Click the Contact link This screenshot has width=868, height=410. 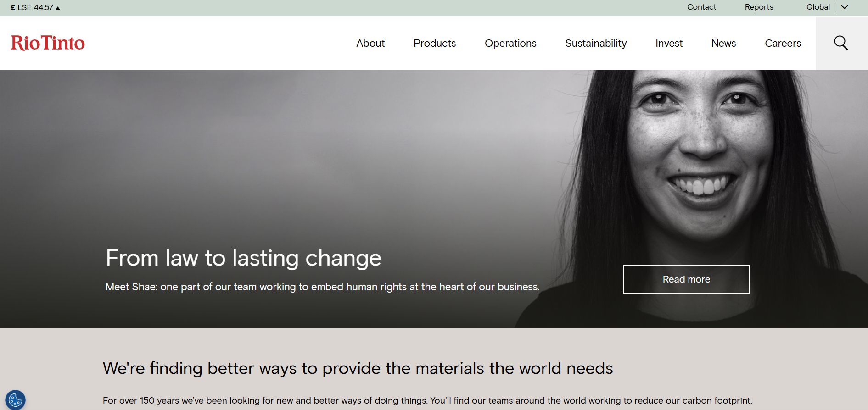701,7
